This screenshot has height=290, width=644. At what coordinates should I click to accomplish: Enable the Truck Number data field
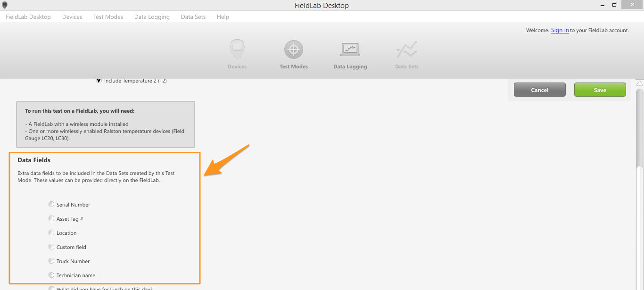tap(51, 261)
